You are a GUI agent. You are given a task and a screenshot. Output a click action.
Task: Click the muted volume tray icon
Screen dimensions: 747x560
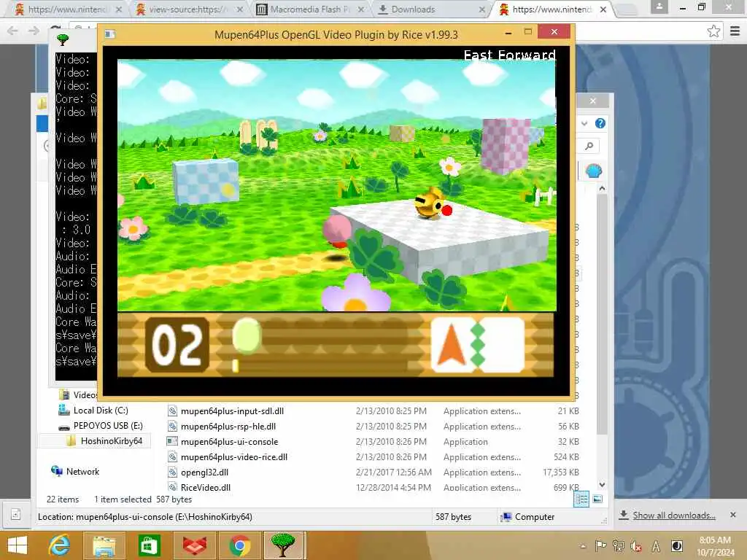[x=636, y=545]
